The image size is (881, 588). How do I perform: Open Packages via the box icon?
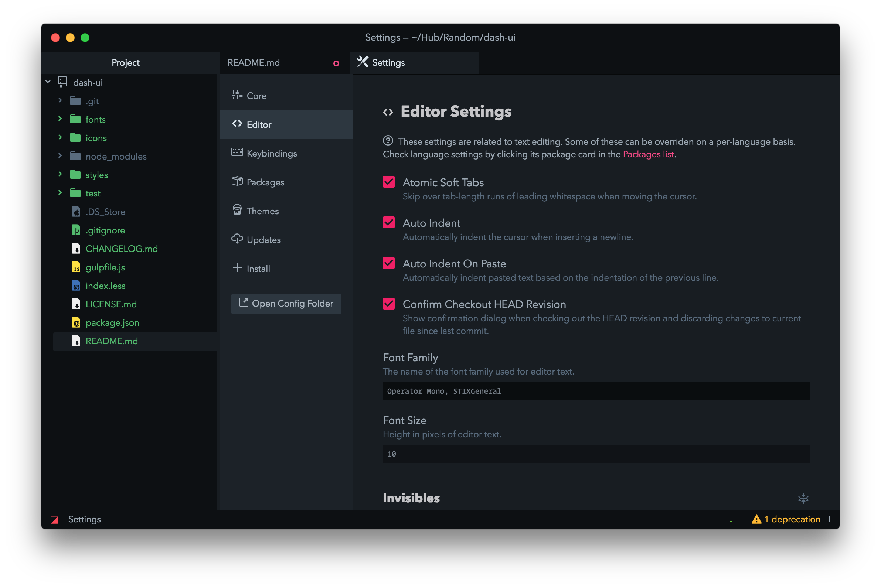pyautogui.click(x=237, y=181)
